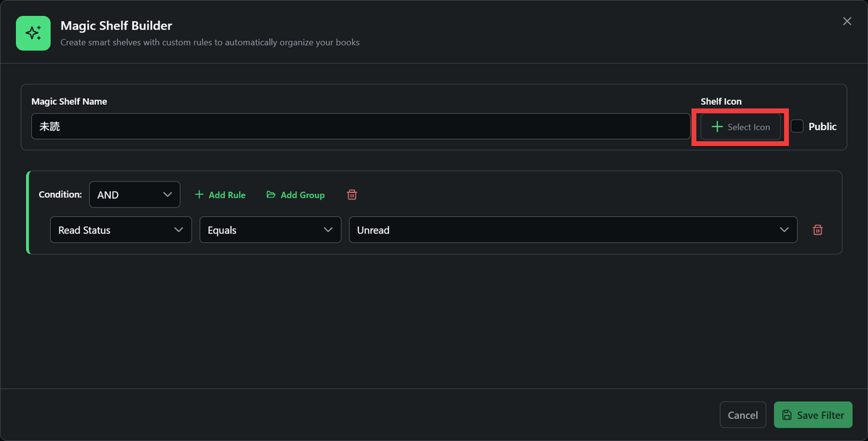Open the AND condition dropdown
This screenshot has height=441, width=868.
(x=135, y=194)
